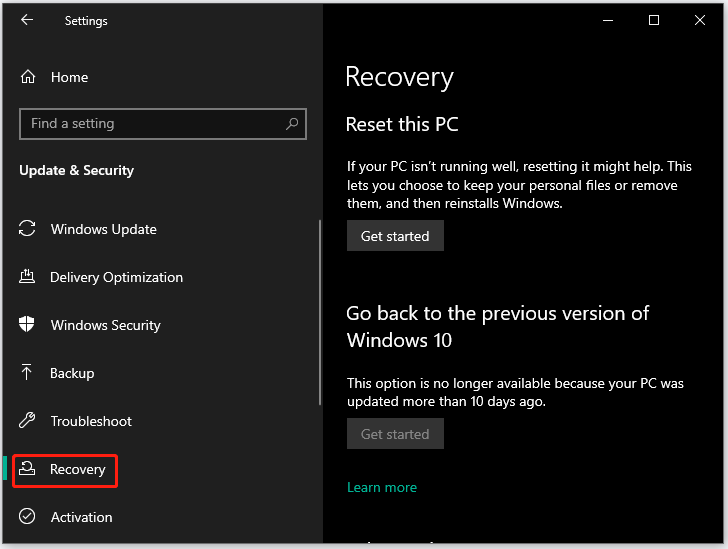Viewport: 728px width, 549px height.
Task: Click the Recovery page title
Action: 399,77
